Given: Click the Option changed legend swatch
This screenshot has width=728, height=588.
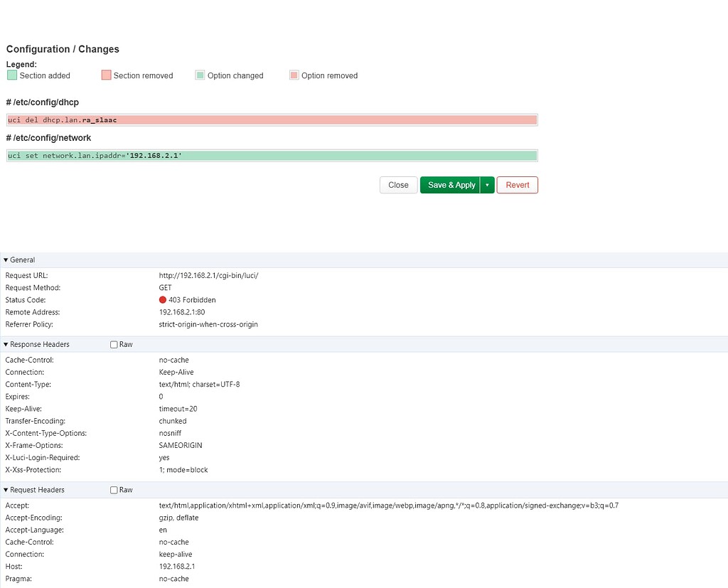Looking at the screenshot, I should 200,75.
